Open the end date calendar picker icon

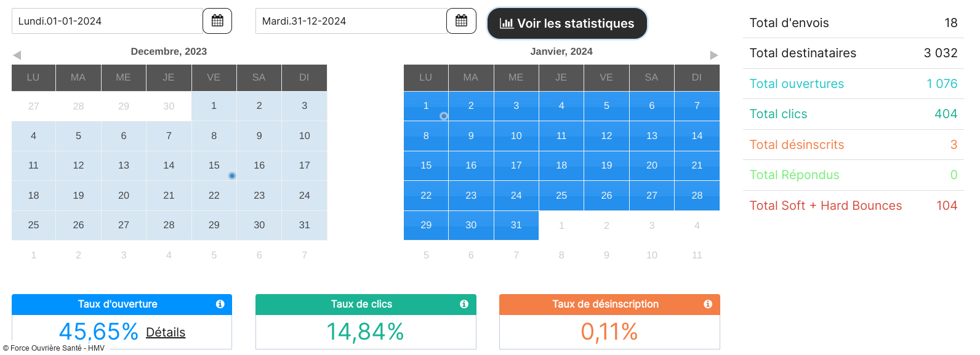(x=460, y=20)
